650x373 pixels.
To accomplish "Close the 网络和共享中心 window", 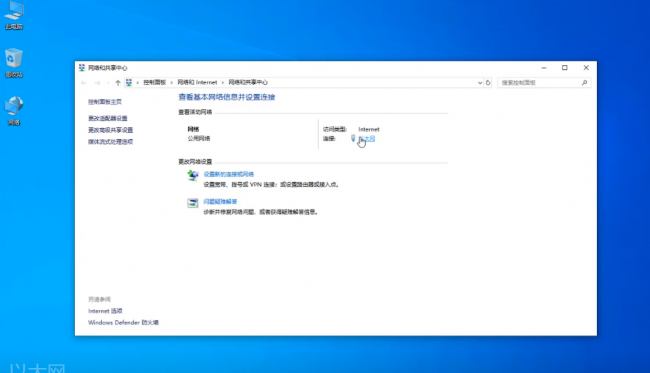I will click(586, 68).
